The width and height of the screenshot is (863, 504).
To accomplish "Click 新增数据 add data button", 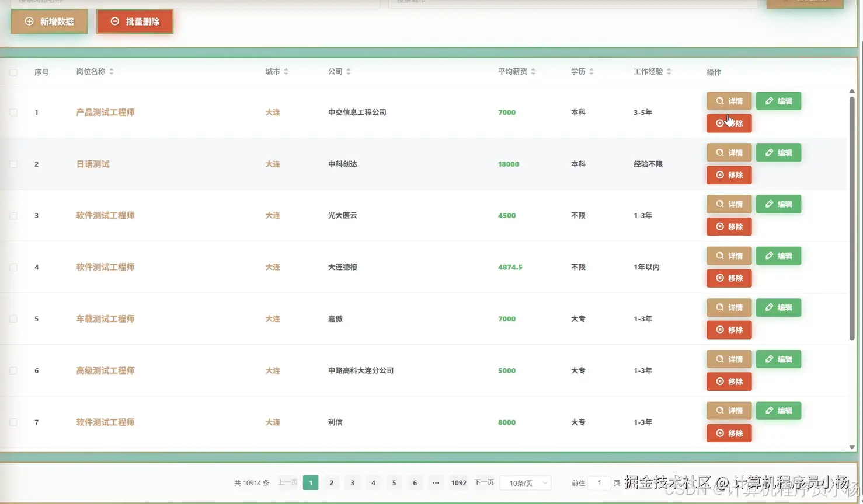I will coord(49,22).
